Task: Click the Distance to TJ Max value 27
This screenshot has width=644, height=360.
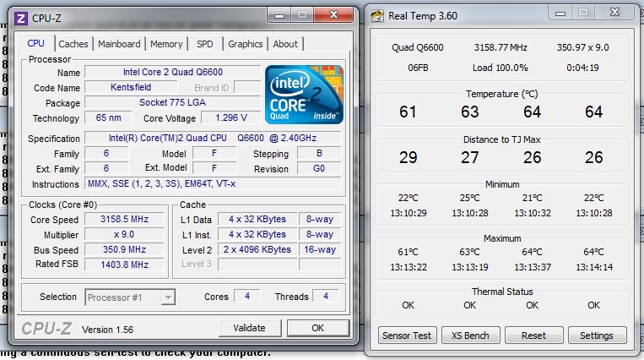Action: [x=470, y=157]
